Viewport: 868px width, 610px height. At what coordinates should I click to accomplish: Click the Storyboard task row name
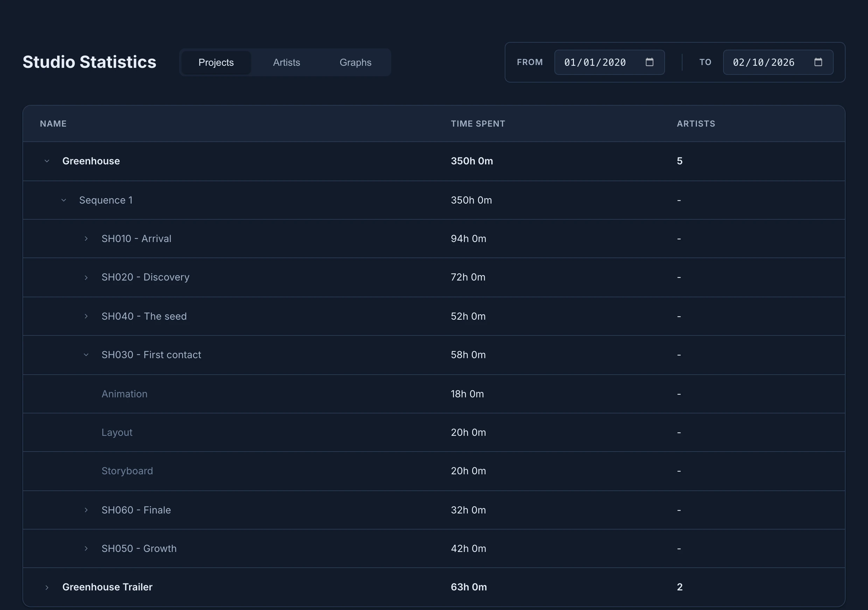(x=127, y=471)
